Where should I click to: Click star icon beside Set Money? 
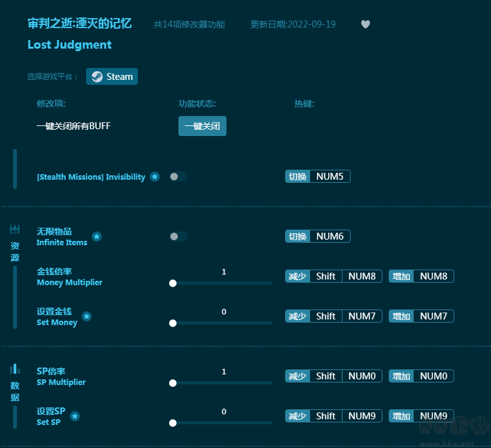pos(87,316)
